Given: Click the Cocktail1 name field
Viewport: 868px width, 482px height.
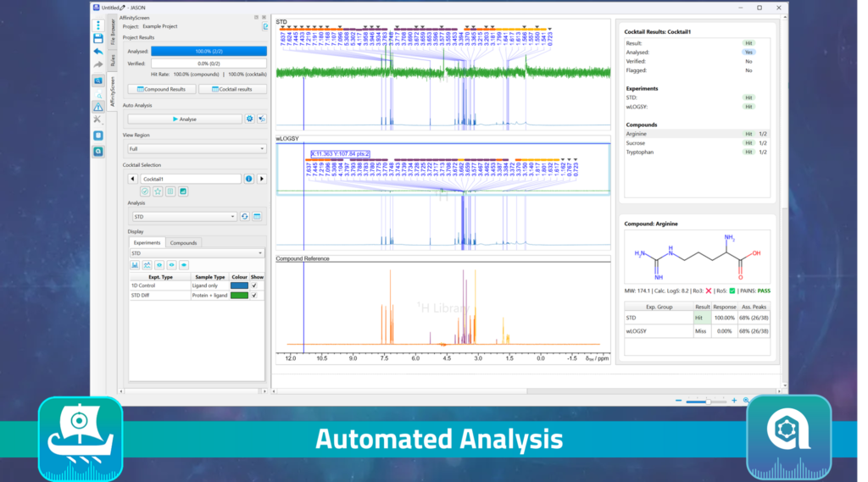Looking at the screenshot, I should pyautogui.click(x=192, y=180).
